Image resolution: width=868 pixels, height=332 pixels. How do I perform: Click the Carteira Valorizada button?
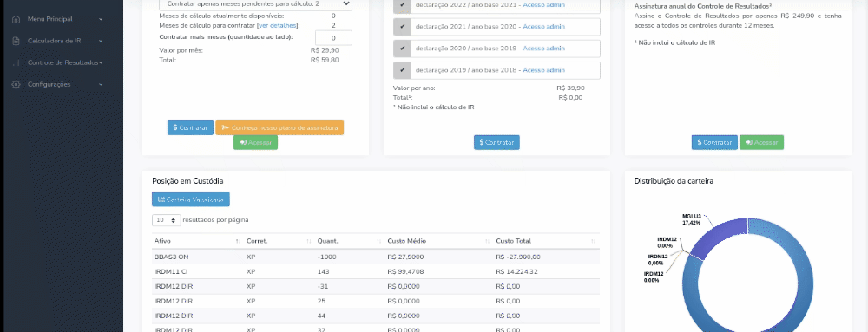pos(191,199)
